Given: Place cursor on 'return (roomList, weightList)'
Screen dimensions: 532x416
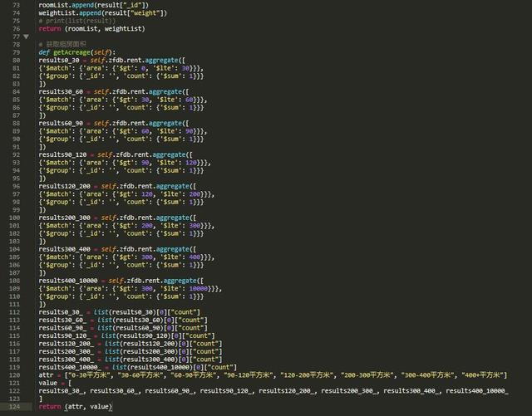Looking at the screenshot, I should click(x=91, y=29).
